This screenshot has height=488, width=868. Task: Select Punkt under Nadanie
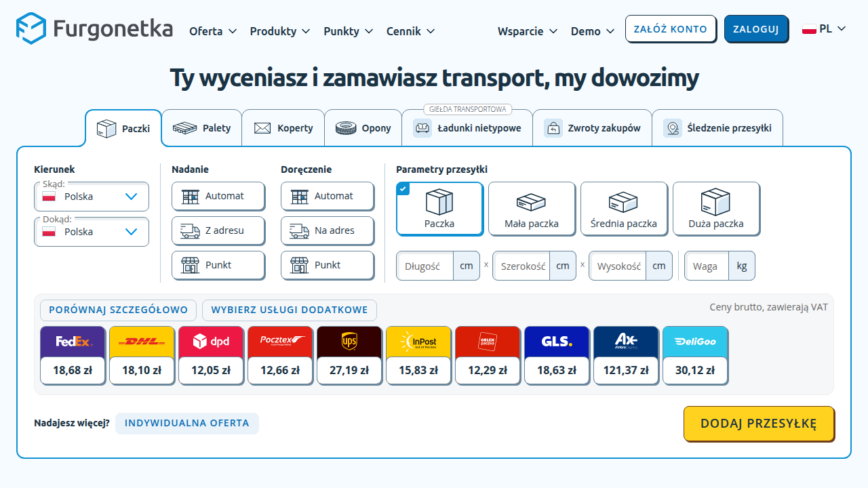(218, 265)
